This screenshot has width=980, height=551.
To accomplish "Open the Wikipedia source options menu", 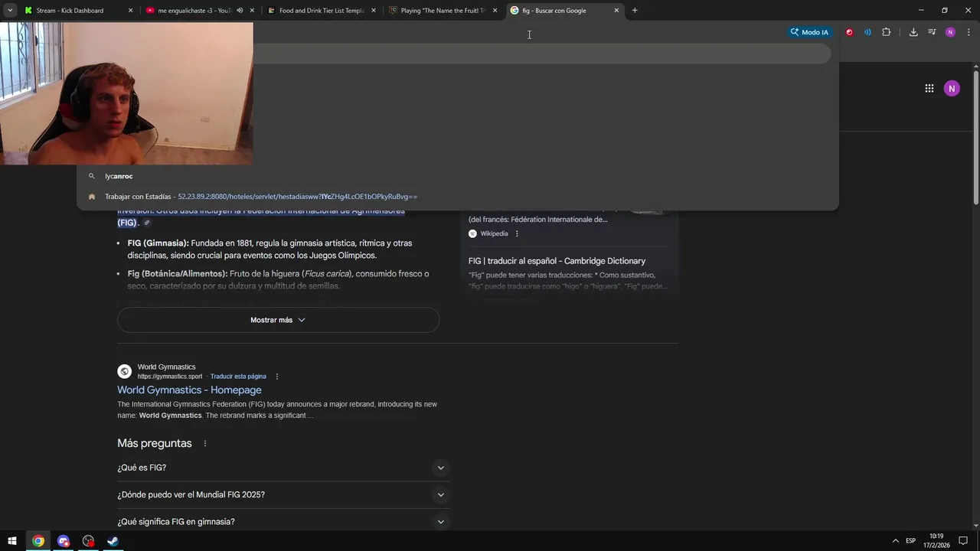I will tap(517, 233).
